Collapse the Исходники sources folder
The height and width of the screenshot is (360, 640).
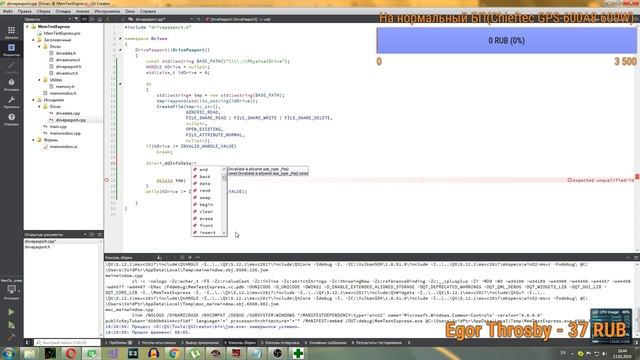pyautogui.click(x=33, y=100)
